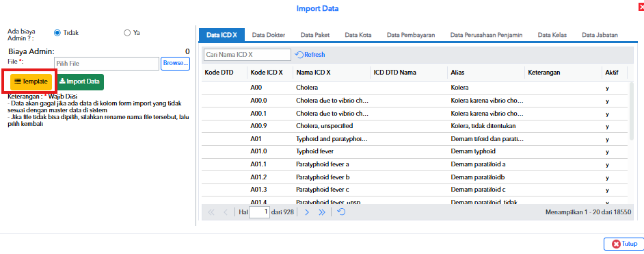Open the Data ICD X tab
The width and height of the screenshot is (644, 254).
[x=222, y=35]
